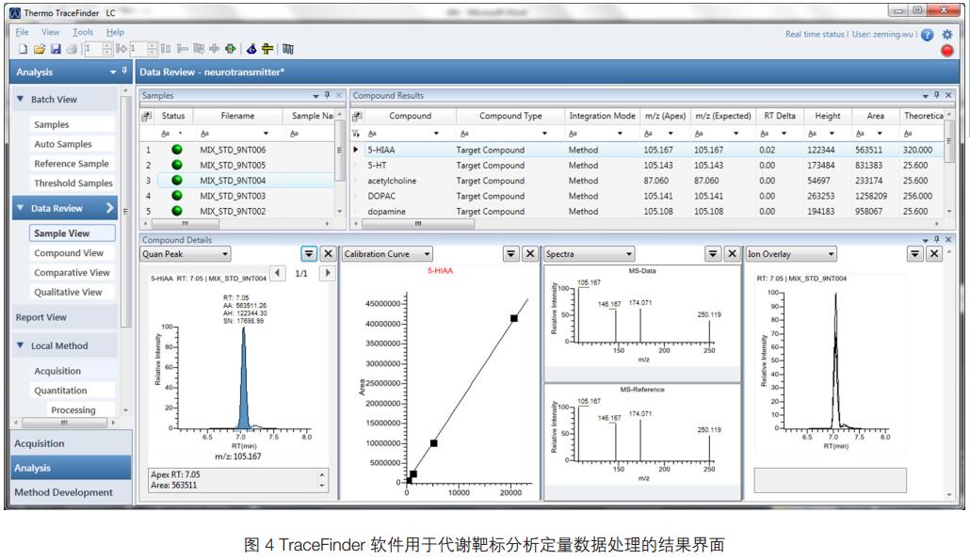Click the green status dot for MIX_STD_9NT004
Screen dimensions: 970x560
coord(176,181)
